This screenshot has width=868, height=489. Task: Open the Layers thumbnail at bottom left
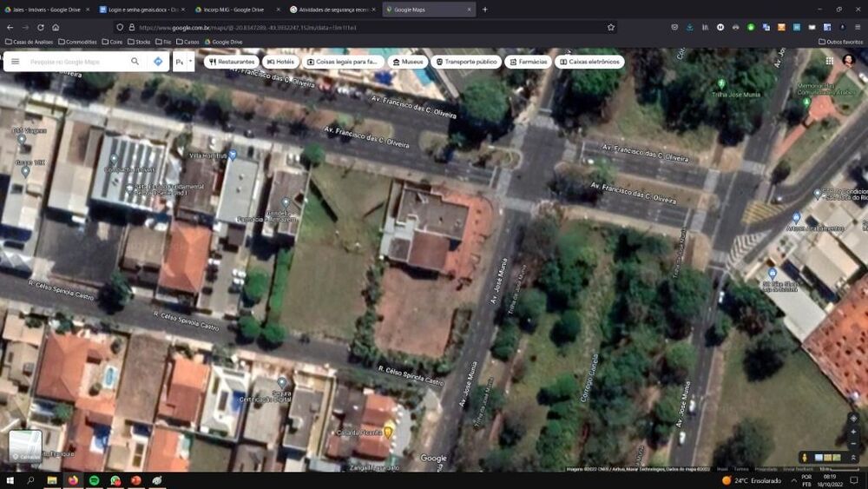25,446
